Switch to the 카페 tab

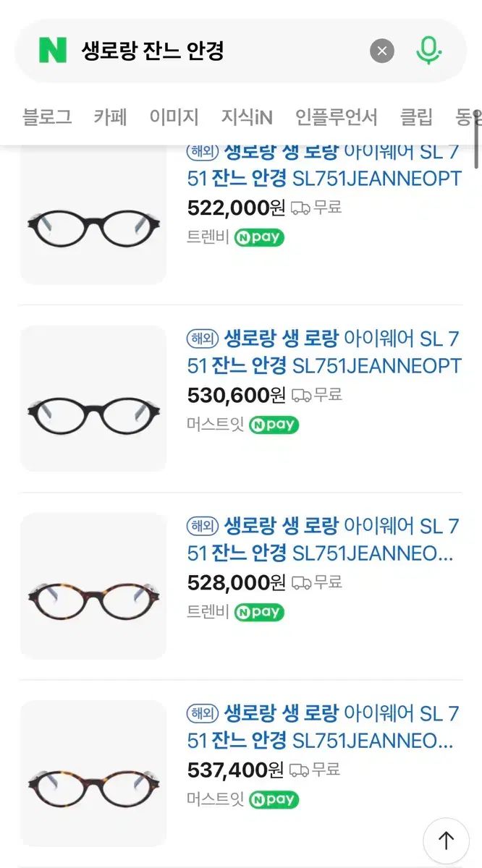[x=110, y=116]
